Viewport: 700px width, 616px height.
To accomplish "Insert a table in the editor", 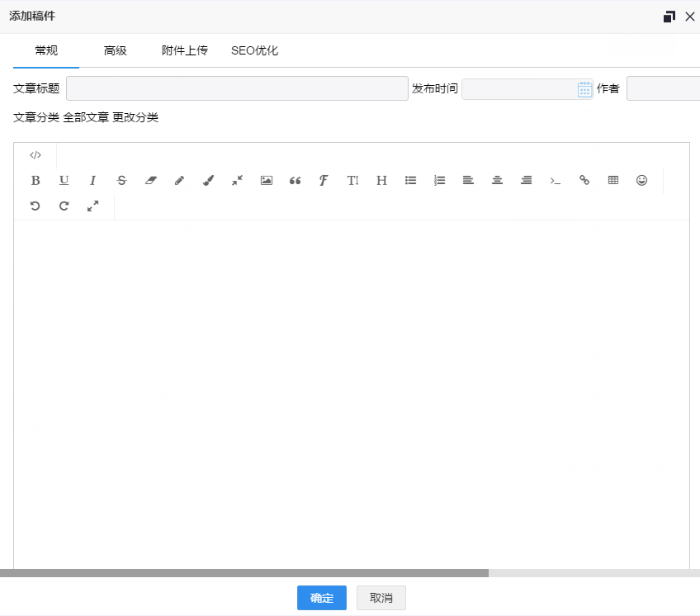I will [613, 180].
